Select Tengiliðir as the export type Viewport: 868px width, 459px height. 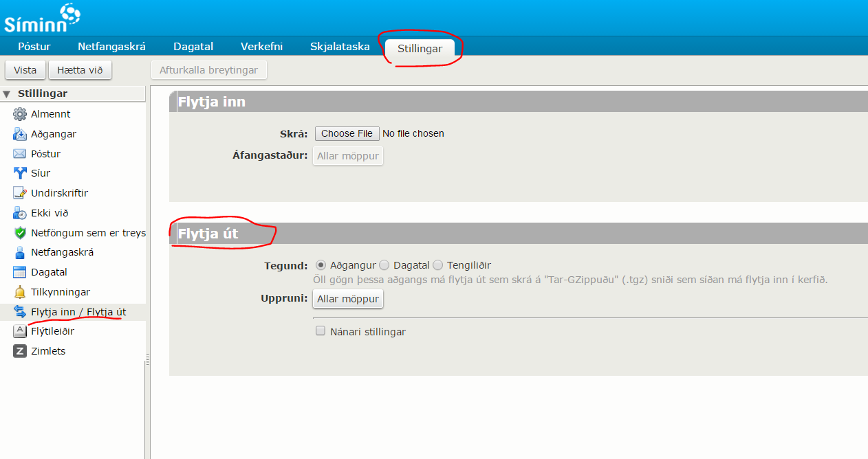coord(437,265)
